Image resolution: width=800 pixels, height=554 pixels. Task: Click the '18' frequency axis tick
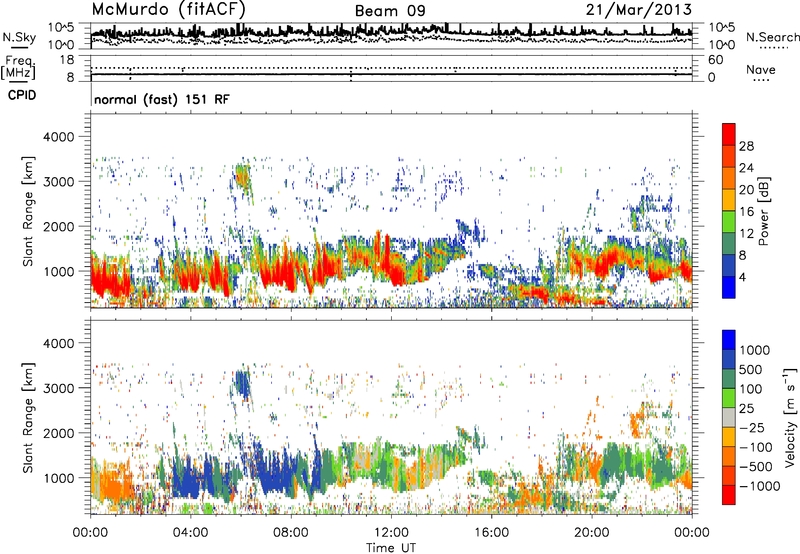66,60
